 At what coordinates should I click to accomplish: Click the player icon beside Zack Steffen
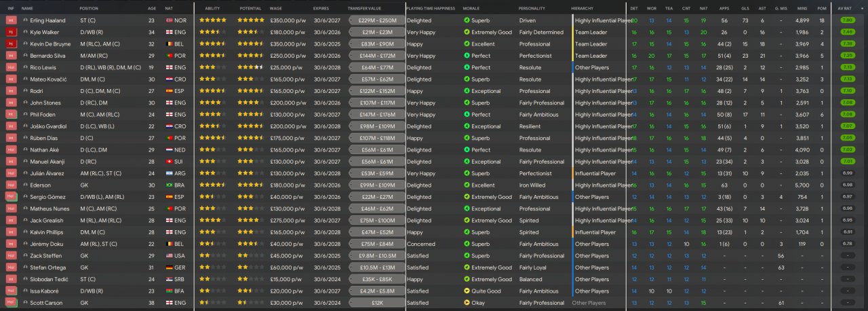pos(25,255)
